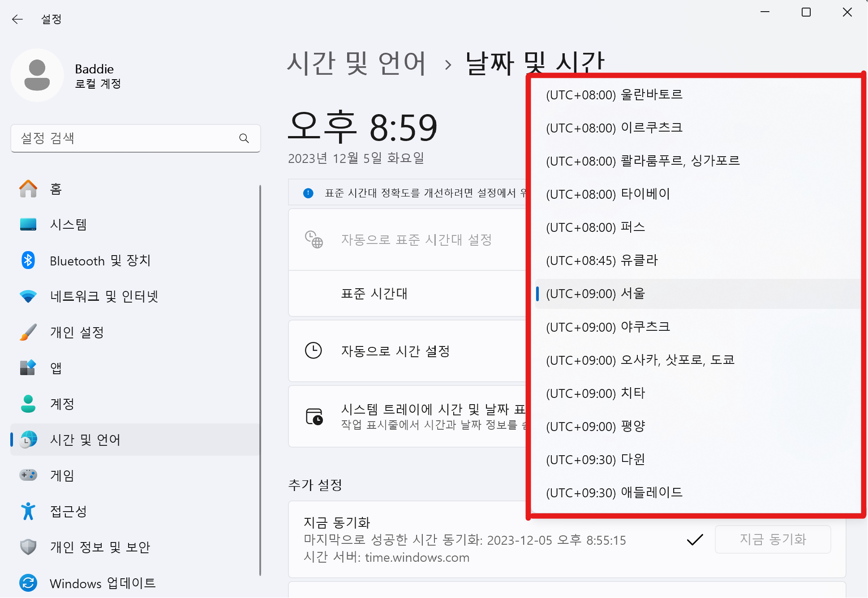The width and height of the screenshot is (868, 598).
Task: Click the search magnifier icon
Action: coord(244,138)
